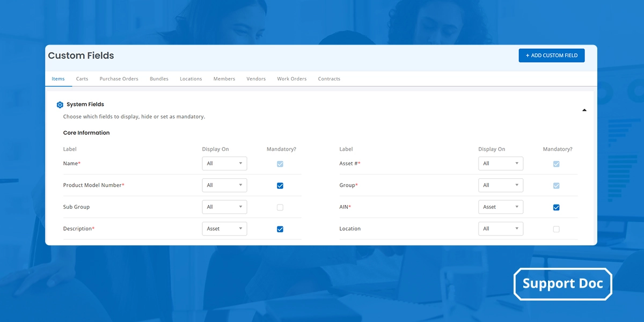644x322 pixels.
Task: Uncheck Mandatory for Product Model Number
Action: 280,186
